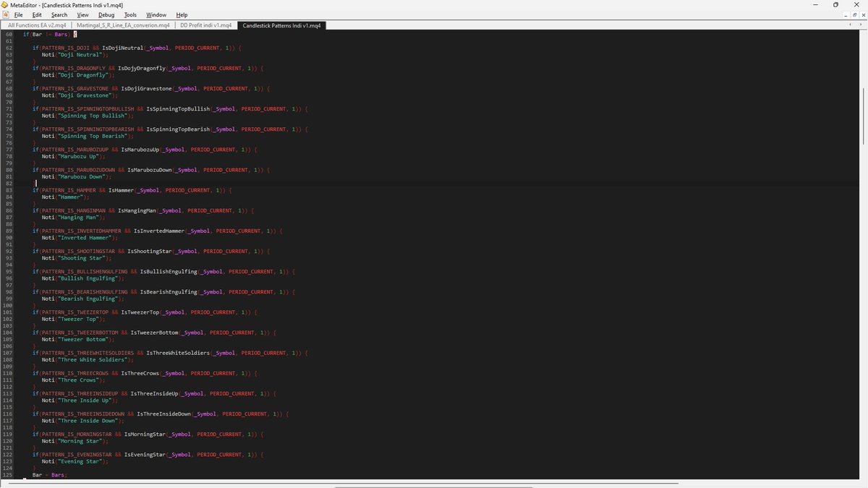Click IsMarubozuDown function call
This screenshot has width=868, height=488.
coord(149,170)
